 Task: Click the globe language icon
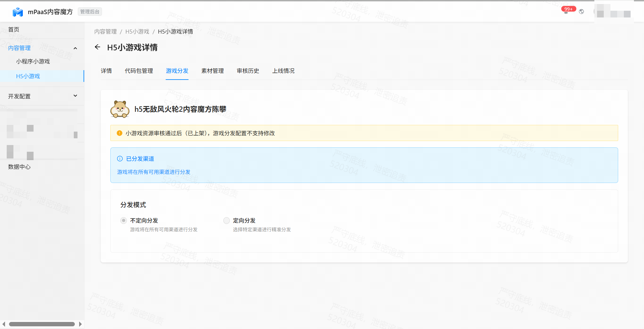click(x=582, y=12)
